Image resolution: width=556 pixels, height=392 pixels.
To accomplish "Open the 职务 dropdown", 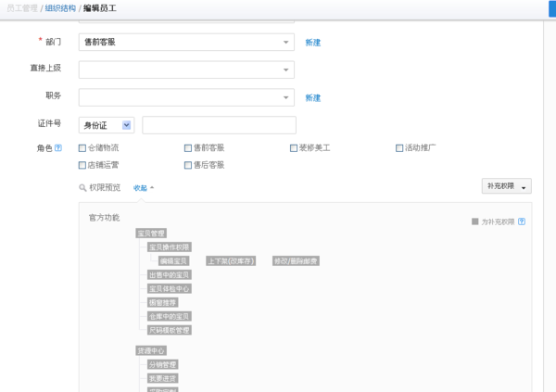I will pos(186,97).
